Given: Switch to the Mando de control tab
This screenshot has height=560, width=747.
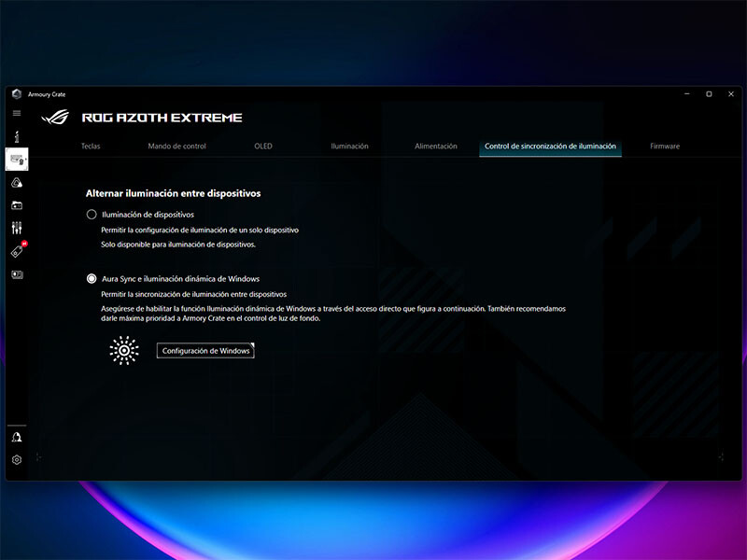Looking at the screenshot, I should tap(176, 147).
